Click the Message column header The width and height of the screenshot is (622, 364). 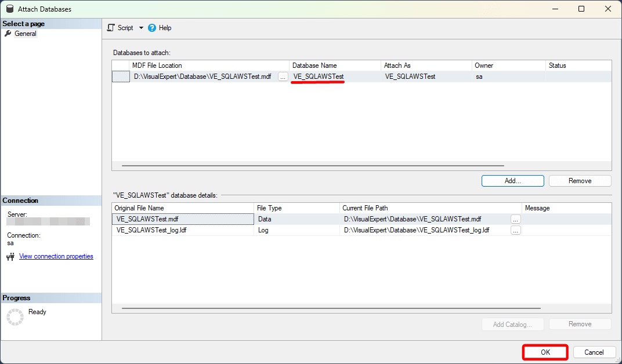coord(566,208)
